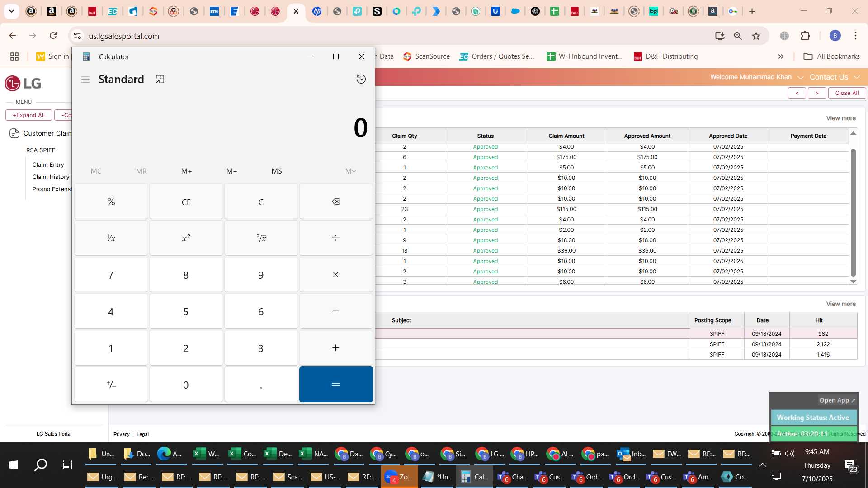This screenshot has width=868, height=488.
Task: Select Claim History in the menu
Action: (51, 177)
